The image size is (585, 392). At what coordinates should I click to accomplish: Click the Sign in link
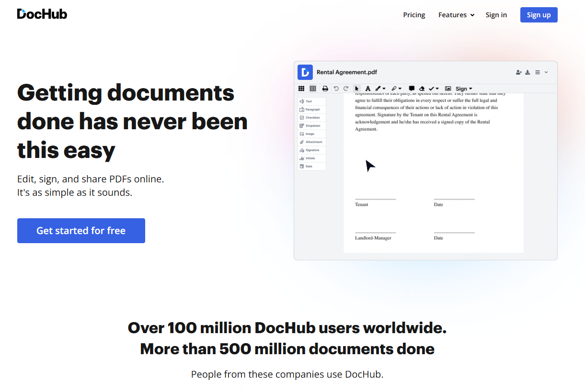(496, 15)
